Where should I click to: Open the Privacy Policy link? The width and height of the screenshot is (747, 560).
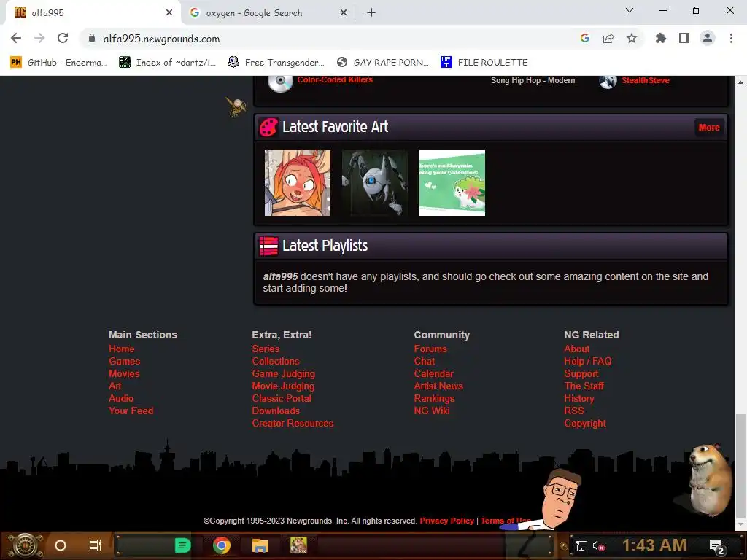pyautogui.click(x=447, y=521)
